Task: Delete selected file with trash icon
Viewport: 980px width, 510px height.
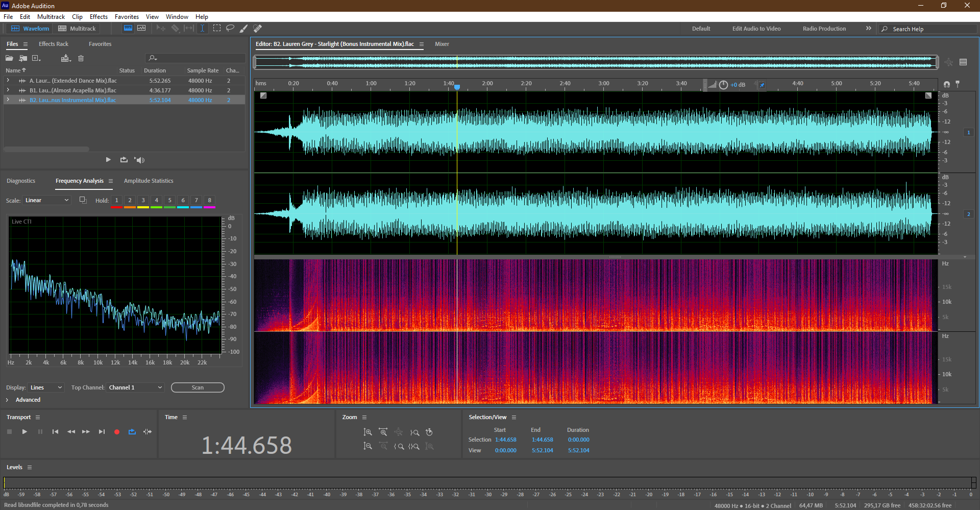Action: tap(81, 58)
